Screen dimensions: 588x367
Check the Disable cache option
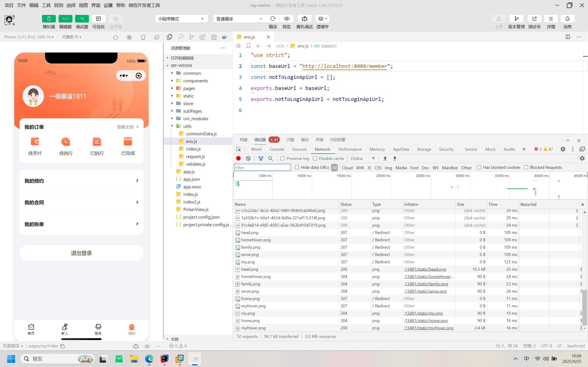click(x=315, y=158)
